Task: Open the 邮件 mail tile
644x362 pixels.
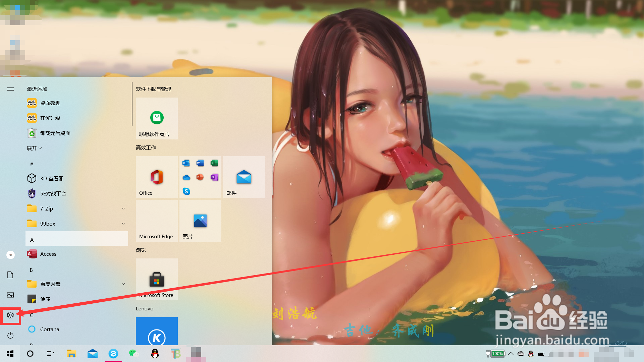Action: 244,177
